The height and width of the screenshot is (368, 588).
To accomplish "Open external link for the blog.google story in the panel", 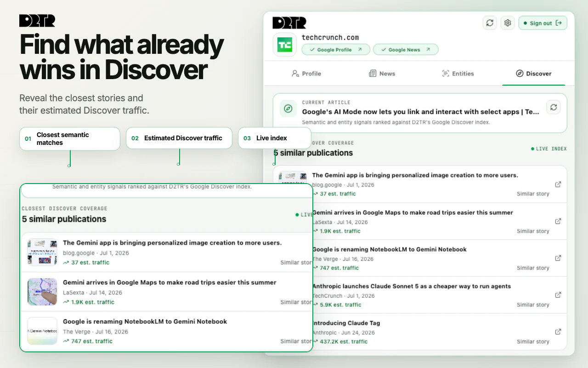I will tap(558, 184).
